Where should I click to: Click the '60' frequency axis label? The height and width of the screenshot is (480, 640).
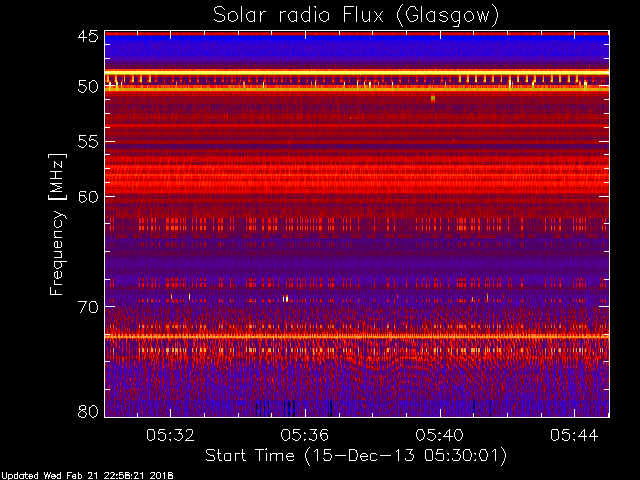pos(88,197)
